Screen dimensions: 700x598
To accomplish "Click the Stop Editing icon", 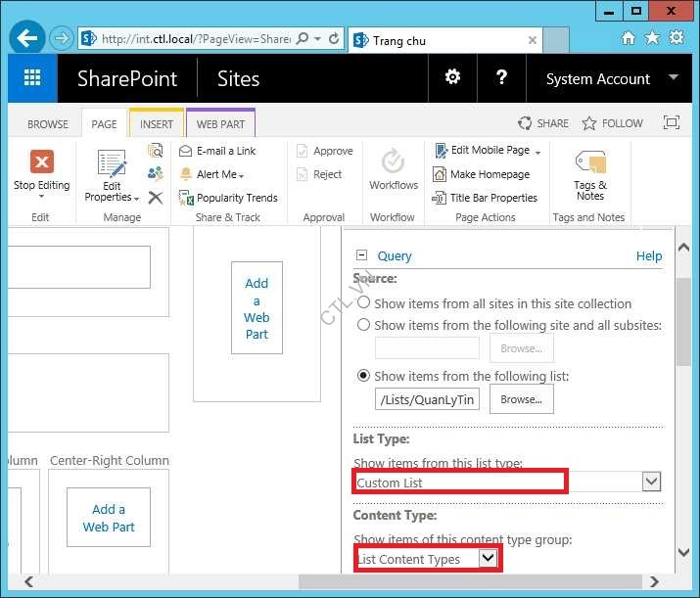I will [41, 161].
